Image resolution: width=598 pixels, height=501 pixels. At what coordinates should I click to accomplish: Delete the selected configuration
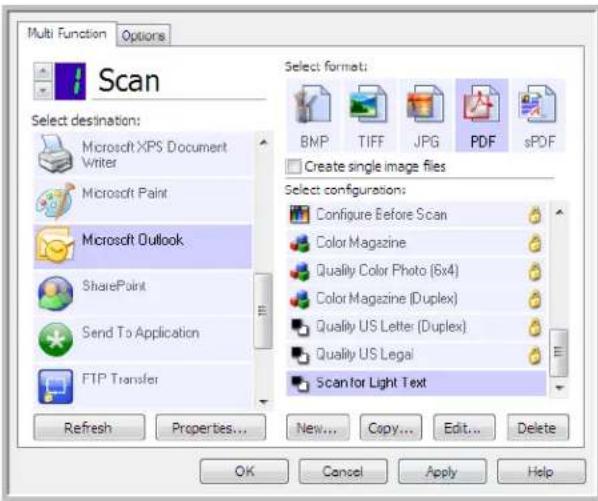(x=538, y=428)
